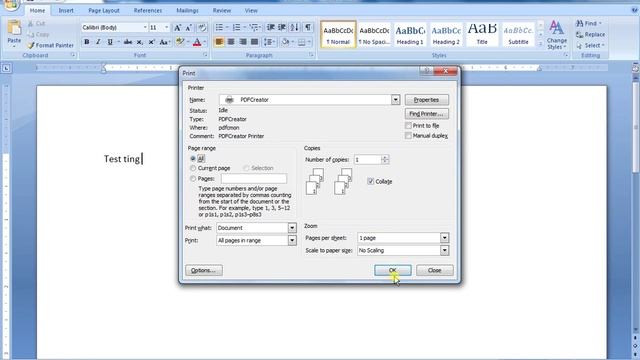Click the Grow Font icon
This screenshot has width=640, height=360.
(x=178, y=28)
